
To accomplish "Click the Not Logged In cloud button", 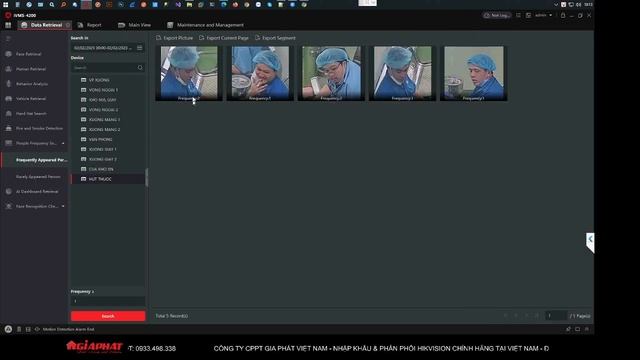I will point(497,15).
